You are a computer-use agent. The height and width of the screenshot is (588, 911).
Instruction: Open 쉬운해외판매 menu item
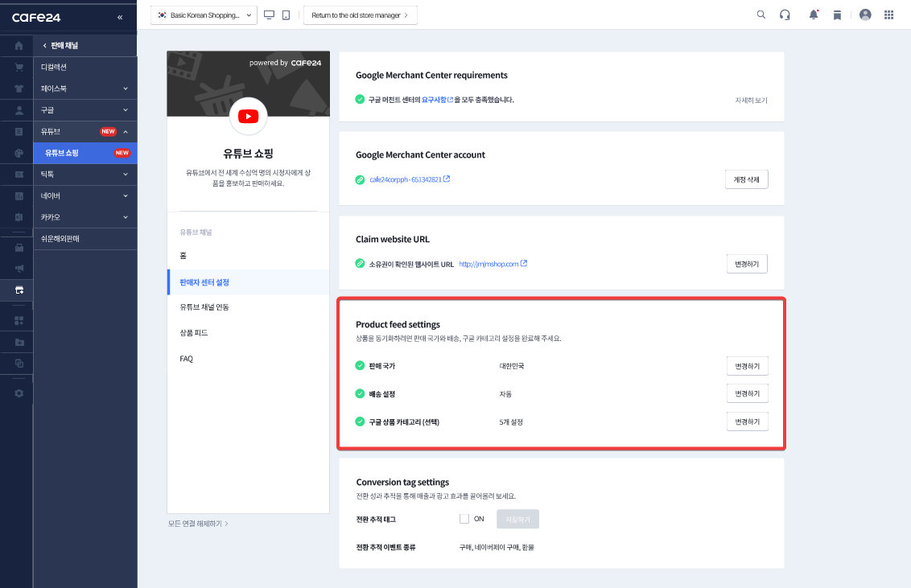[x=85, y=239]
